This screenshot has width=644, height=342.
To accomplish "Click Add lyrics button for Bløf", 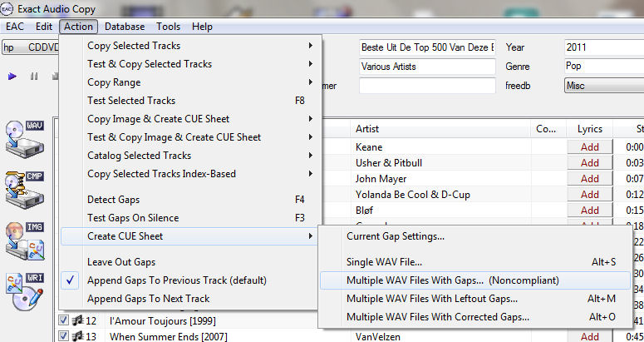I will (590, 210).
